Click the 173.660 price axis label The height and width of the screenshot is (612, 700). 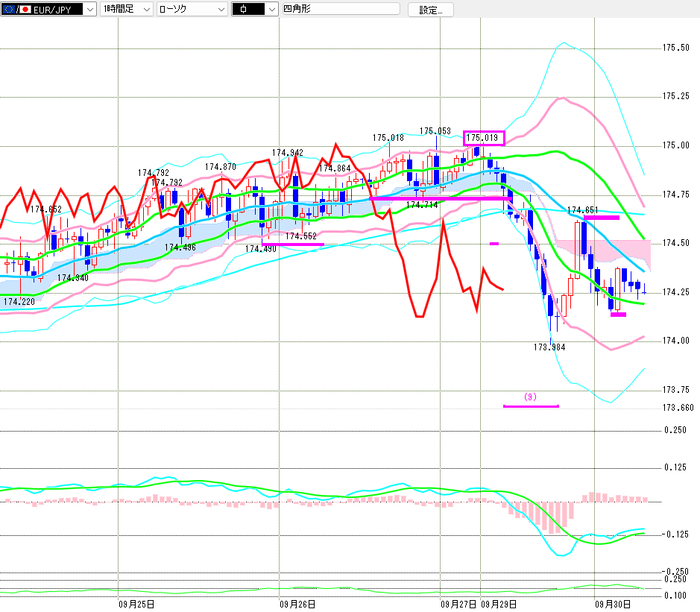[677, 407]
